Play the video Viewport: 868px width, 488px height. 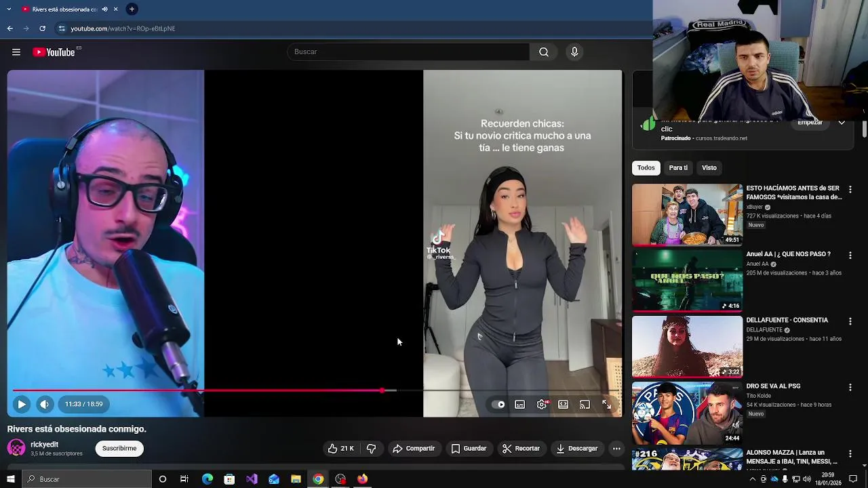(22, 404)
